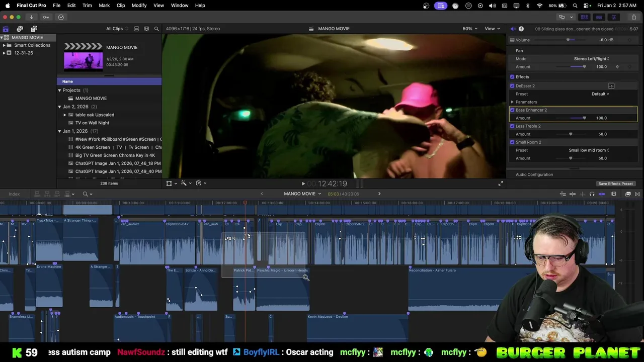
Task: Uncheck the Less Treble 2 effect
Action: click(x=512, y=126)
